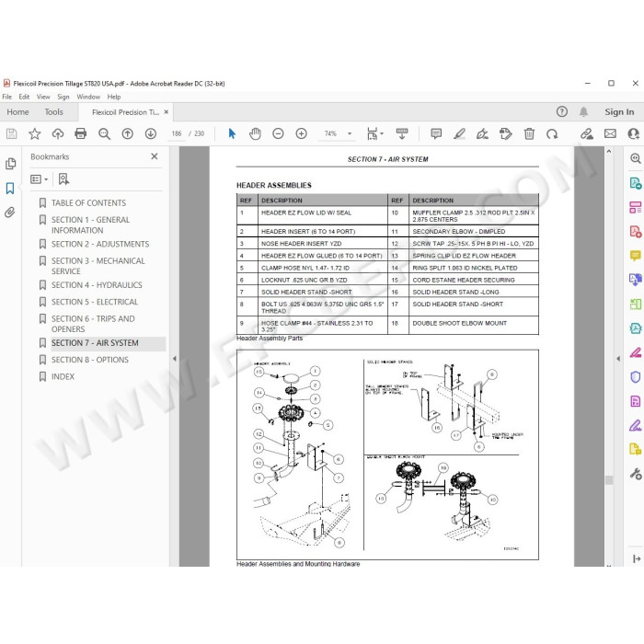Viewport: 644px width, 644px height.
Task: Jump to SECTION 1 - GENERAL INFORMATION bookmark
Action: [90, 225]
